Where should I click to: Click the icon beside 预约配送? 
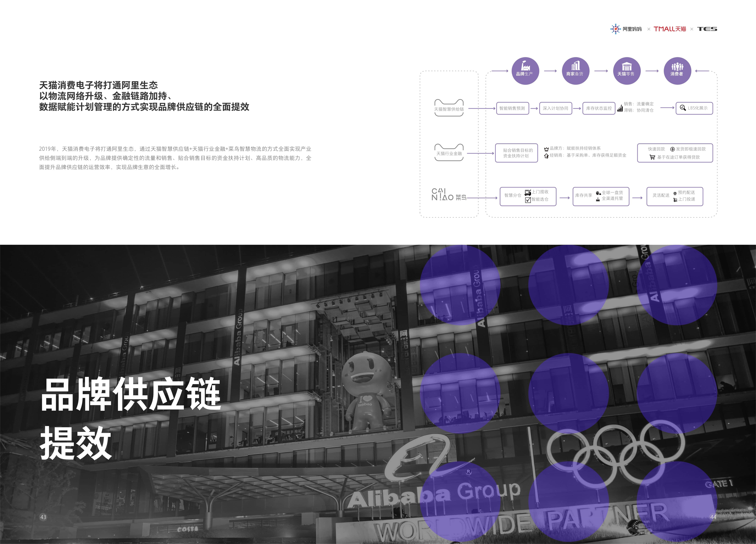point(675,193)
